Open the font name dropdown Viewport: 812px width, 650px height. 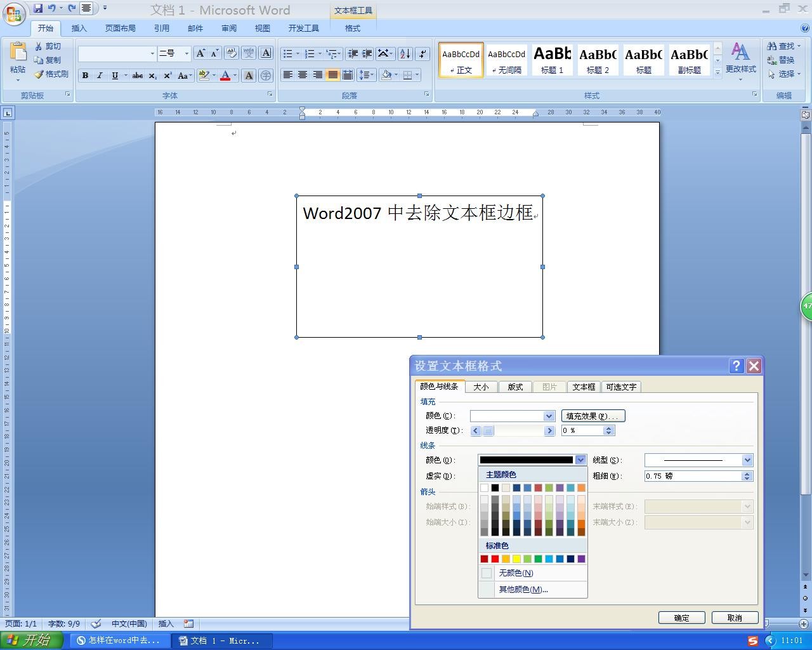152,54
